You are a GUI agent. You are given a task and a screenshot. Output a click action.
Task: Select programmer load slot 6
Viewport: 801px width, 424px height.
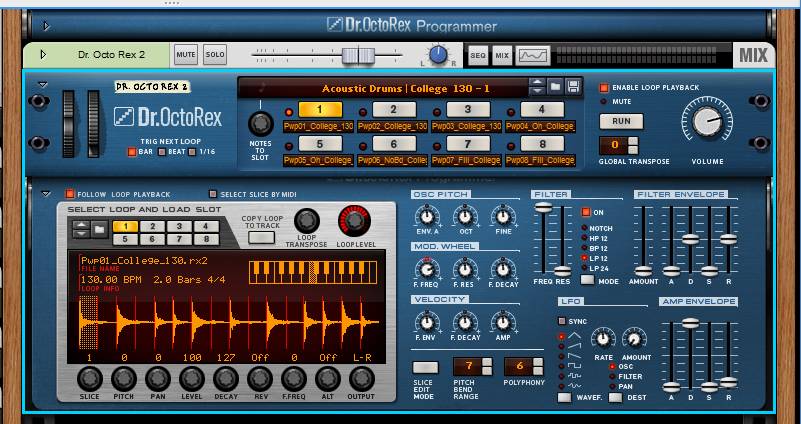(x=153, y=239)
